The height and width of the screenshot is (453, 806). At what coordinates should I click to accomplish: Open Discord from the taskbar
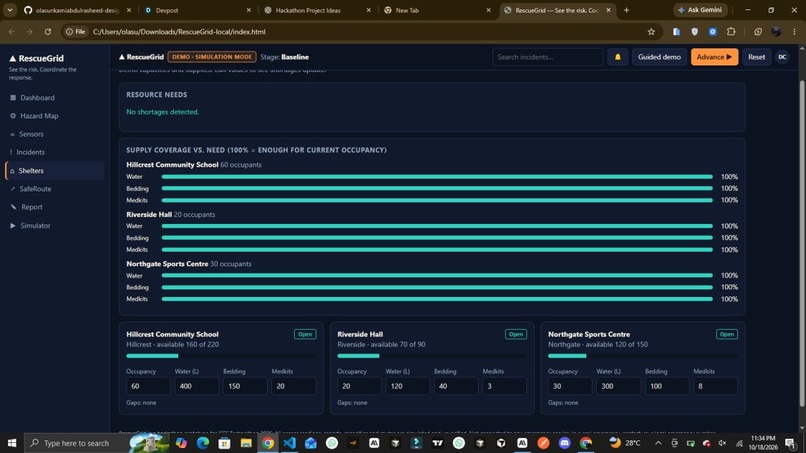(x=564, y=443)
